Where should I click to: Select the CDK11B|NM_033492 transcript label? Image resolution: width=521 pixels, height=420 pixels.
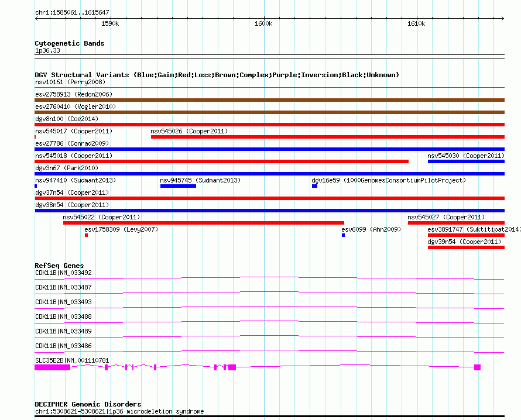(63, 273)
